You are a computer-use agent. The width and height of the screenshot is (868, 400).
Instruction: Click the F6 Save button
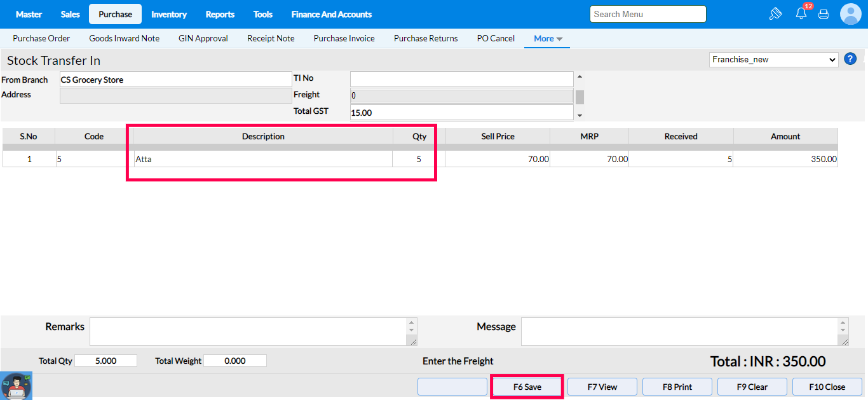click(x=527, y=387)
